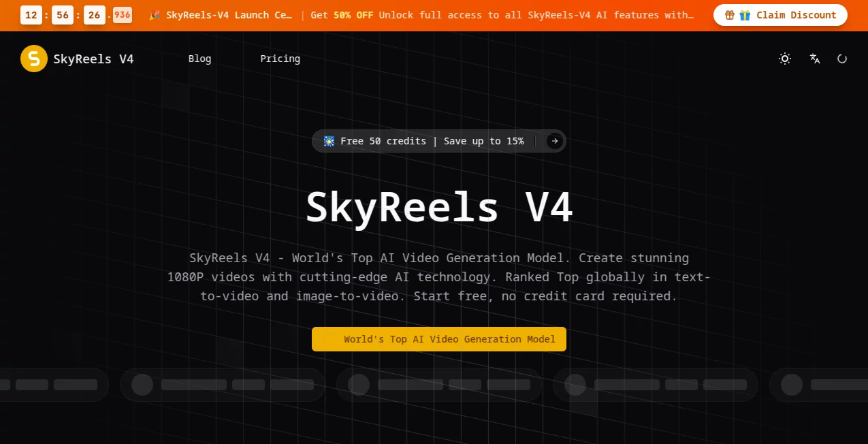The height and width of the screenshot is (444, 868).
Task: Click the Claim Discount button
Action: click(780, 15)
